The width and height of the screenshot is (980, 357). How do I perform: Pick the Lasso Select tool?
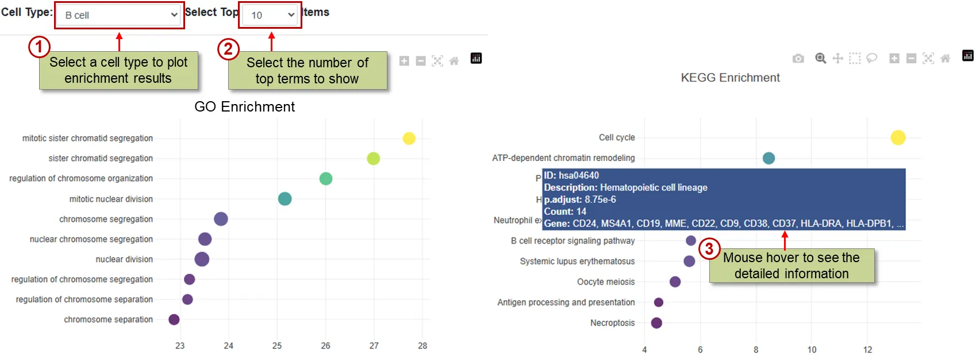pos(872,58)
